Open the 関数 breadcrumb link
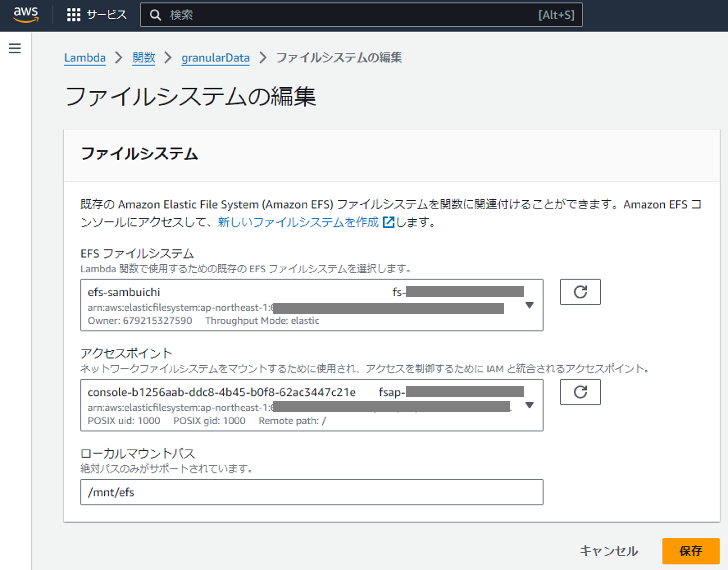728x570 pixels. click(143, 58)
